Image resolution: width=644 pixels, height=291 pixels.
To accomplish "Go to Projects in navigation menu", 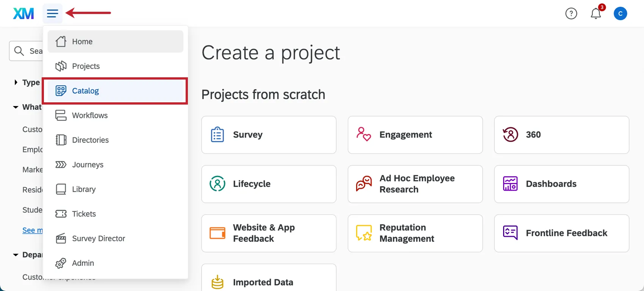I will click(86, 66).
